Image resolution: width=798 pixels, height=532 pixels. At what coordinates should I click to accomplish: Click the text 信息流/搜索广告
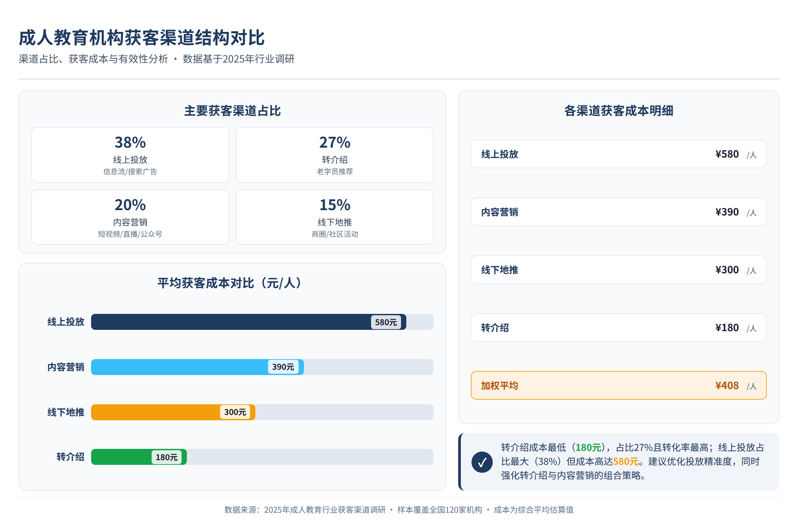click(x=130, y=171)
